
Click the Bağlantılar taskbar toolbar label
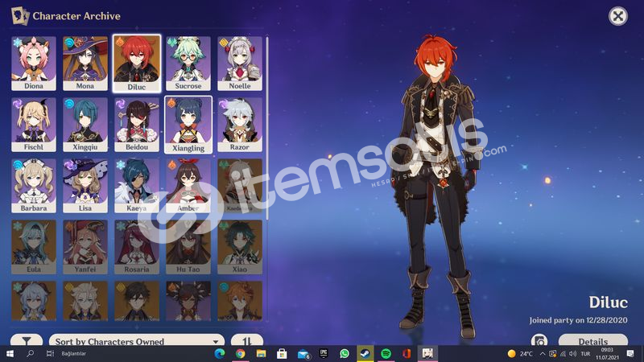73,354
